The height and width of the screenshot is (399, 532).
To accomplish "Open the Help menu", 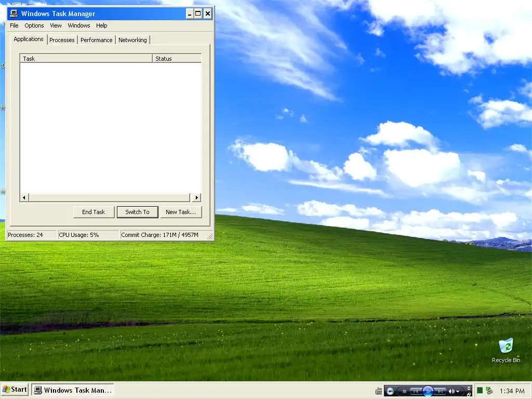I will [101, 25].
